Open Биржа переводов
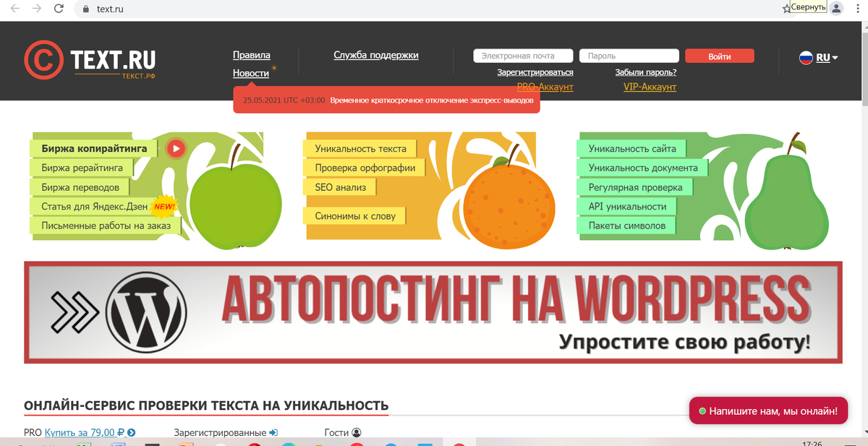Viewport: 868px width, 446px height. point(80,187)
